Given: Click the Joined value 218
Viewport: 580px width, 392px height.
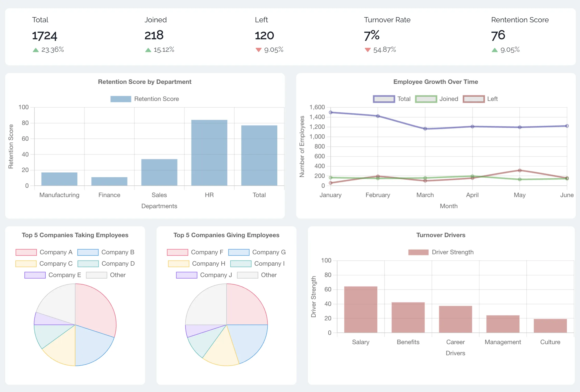Looking at the screenshot, I should point(154,35).
